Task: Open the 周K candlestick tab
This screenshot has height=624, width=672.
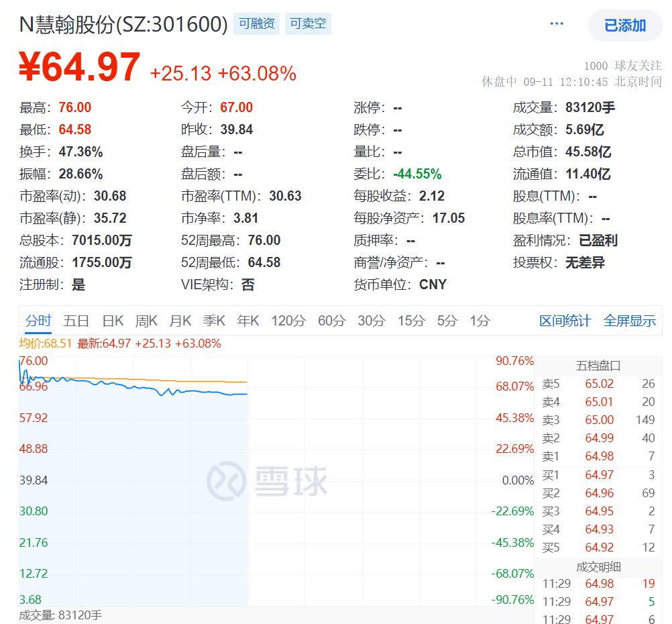Action: click(x=146, y=321)
